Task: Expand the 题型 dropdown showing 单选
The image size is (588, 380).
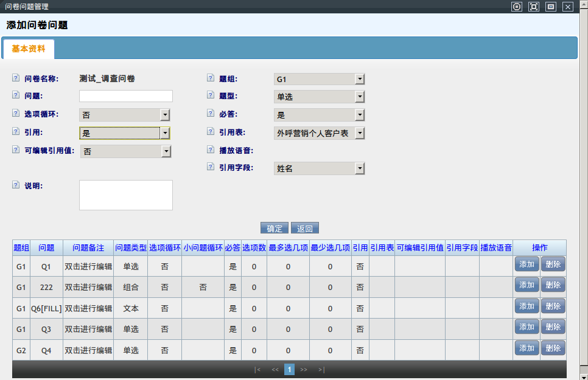Action: point(319,97)
